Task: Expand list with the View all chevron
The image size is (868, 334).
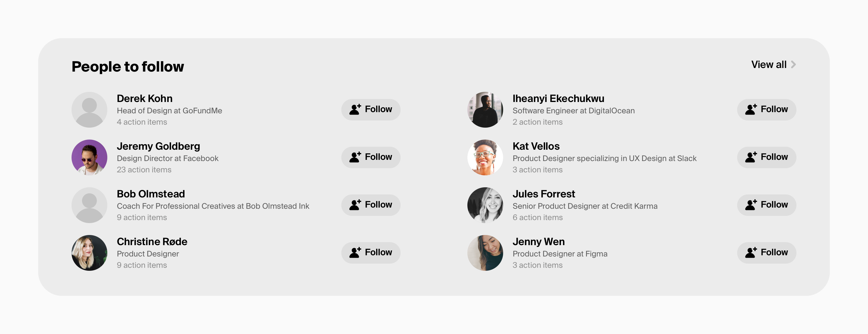Action: pyautogui.click(x=793, y=64)
